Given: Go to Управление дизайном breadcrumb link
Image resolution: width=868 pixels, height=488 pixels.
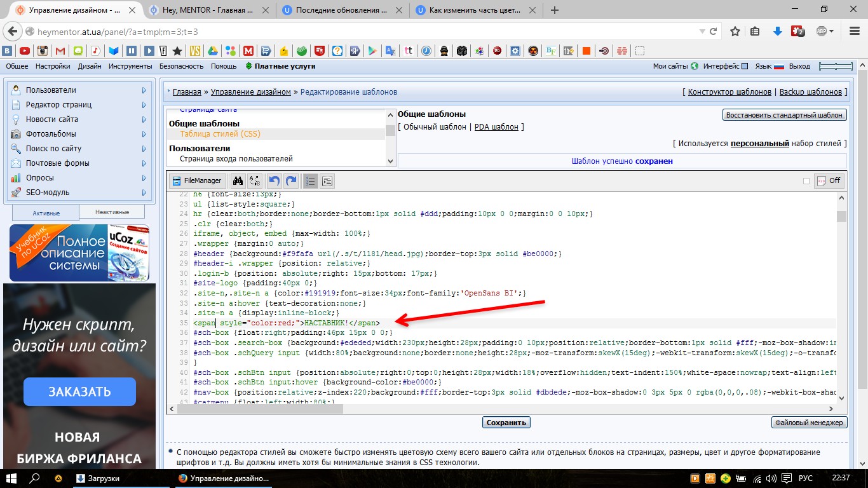Looking at the screenshot, I should 251,92.
